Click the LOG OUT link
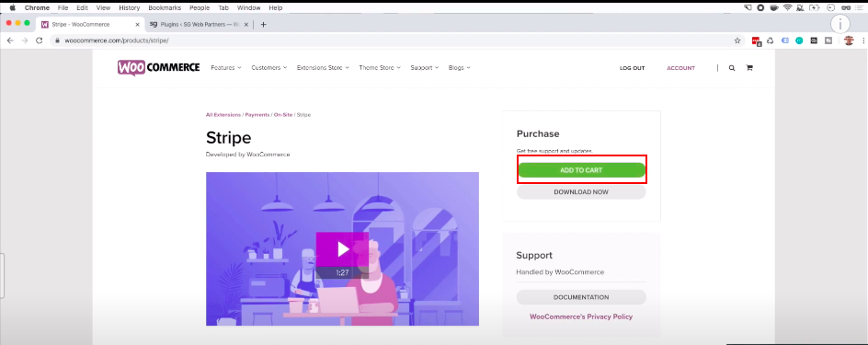868x345 pixels. point(633,68)
